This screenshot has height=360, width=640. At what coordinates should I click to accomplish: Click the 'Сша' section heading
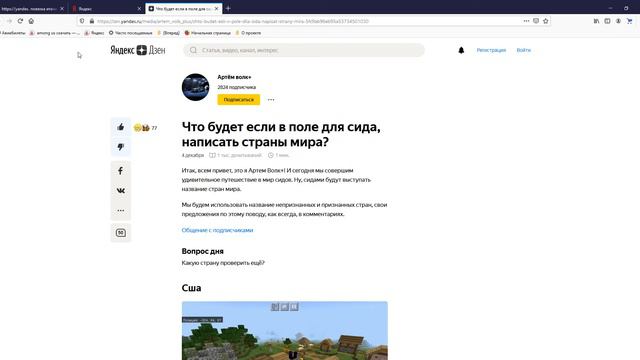(191, 288)
